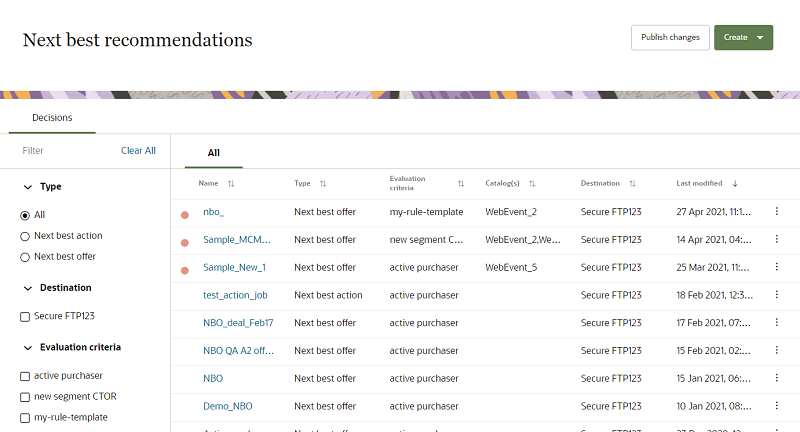
Task: Open actions menu for Sample_New_1 row
Action: point(777,268)
